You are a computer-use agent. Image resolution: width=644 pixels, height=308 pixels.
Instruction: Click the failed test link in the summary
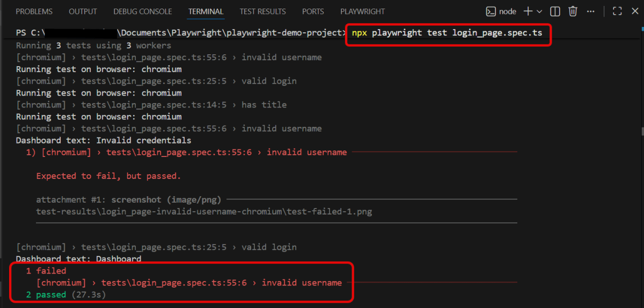tap(189, 283)
